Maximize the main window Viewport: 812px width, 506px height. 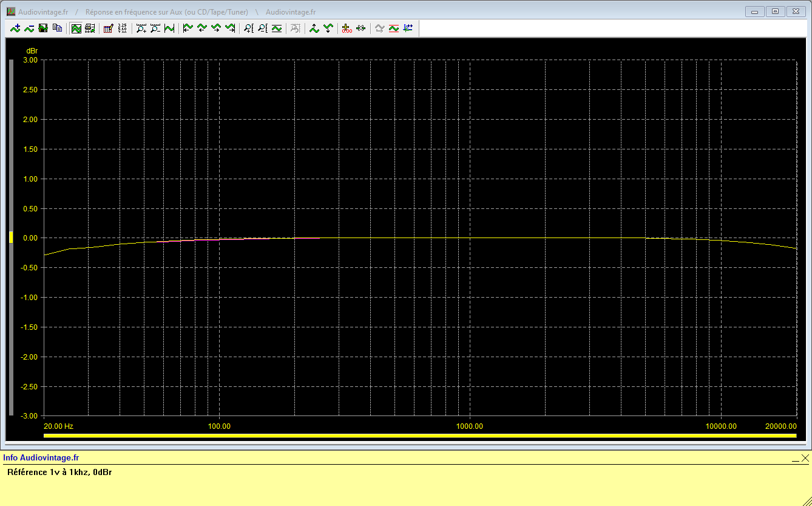point(775,12)
